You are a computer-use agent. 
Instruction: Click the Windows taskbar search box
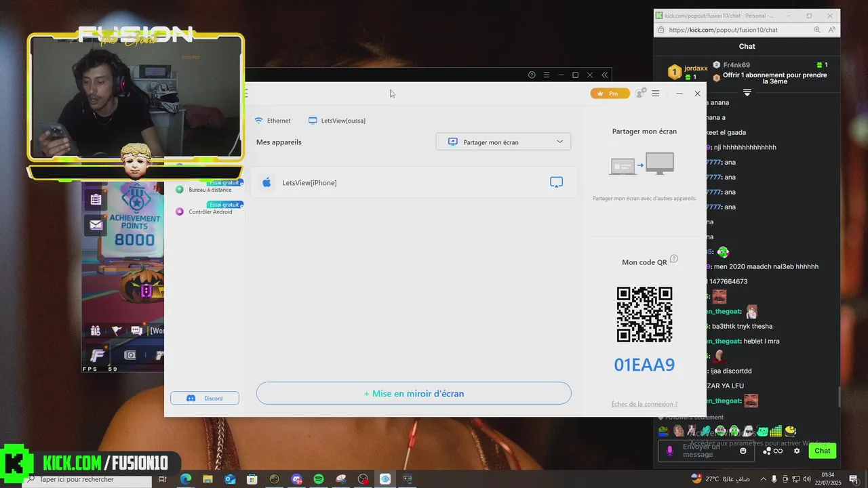tap(87, 479)
